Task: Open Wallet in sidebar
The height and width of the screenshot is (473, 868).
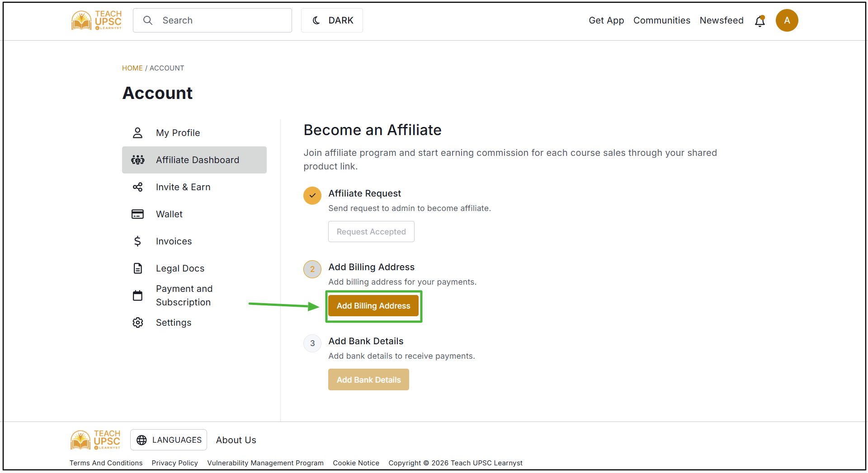Action: [x=194, y=214]
